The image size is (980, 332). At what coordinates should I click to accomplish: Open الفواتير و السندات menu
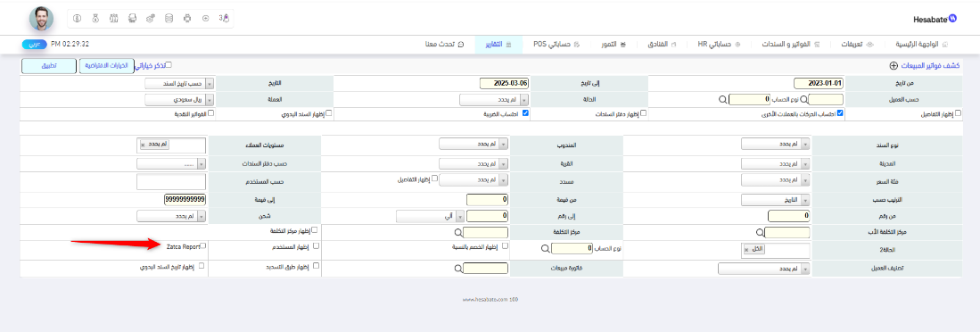point(791,45)
